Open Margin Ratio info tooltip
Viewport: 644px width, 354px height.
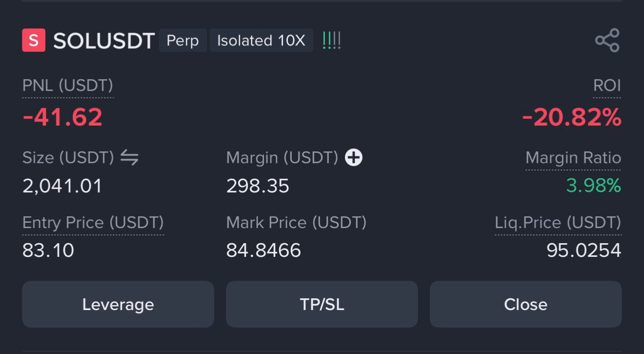pyautogui.click(x=573, y=158)
